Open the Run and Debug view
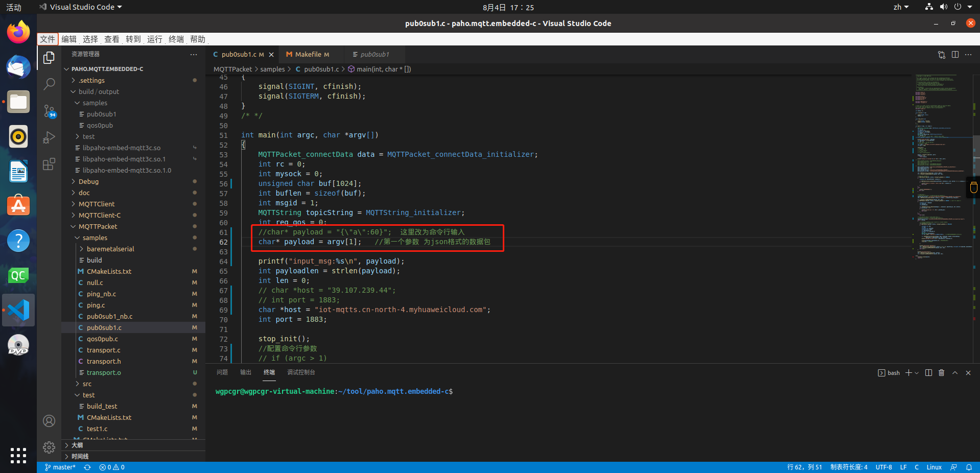Image resolution: width=980 pixels, height=473 pixels. coord(49,137)
